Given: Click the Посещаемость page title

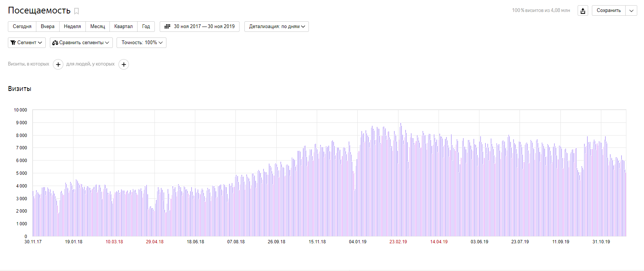Looking at the screenshot, I should pos(39,10).
